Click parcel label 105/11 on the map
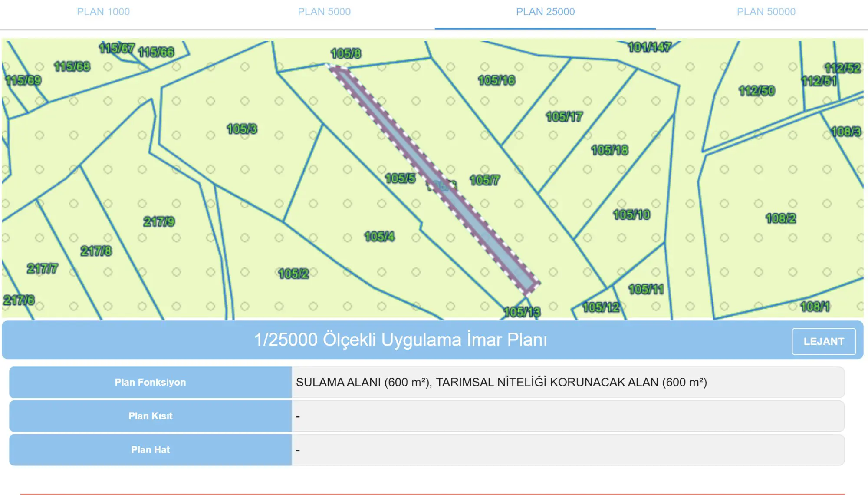 (646, 289)
